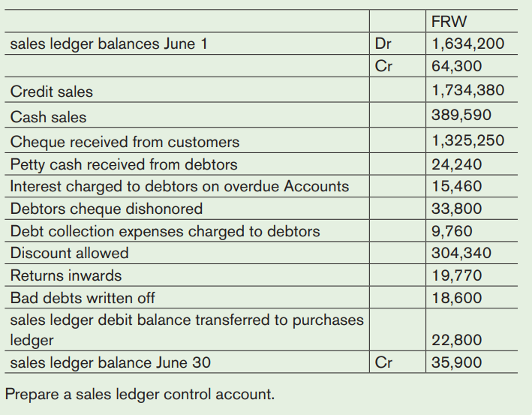Select the sales ledger balance June 30 label
The image size is (532, 415).
[110, 362]
